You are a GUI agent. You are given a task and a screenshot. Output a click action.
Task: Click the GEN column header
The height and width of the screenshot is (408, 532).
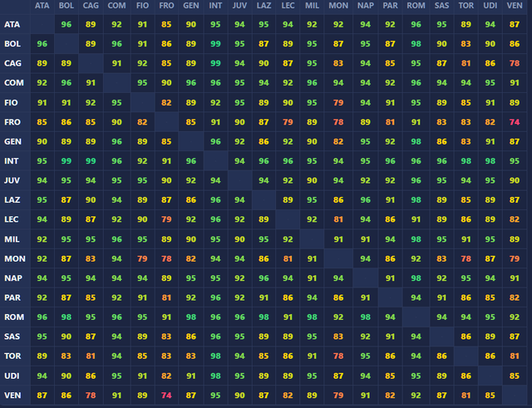[x=191, y=6]
